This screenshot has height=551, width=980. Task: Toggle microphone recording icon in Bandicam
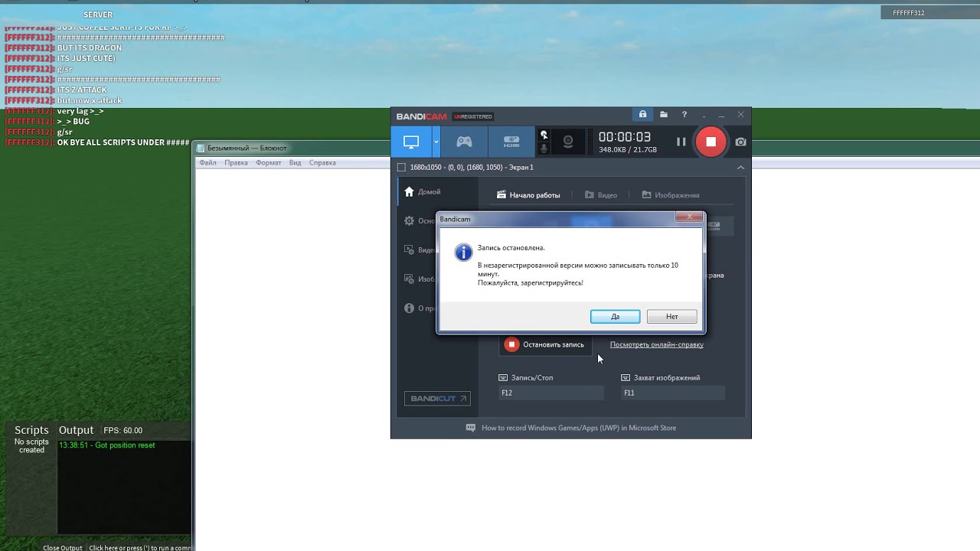(x=544, y=148)
